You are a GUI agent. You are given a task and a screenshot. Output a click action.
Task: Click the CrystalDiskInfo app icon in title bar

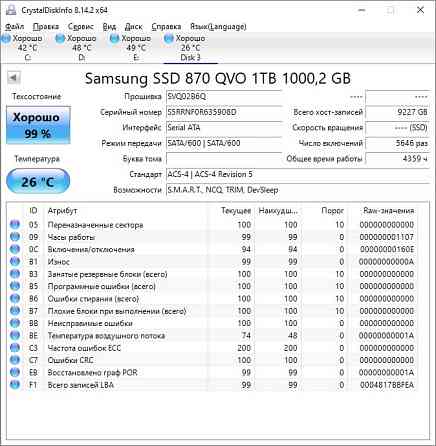point(11,10)
